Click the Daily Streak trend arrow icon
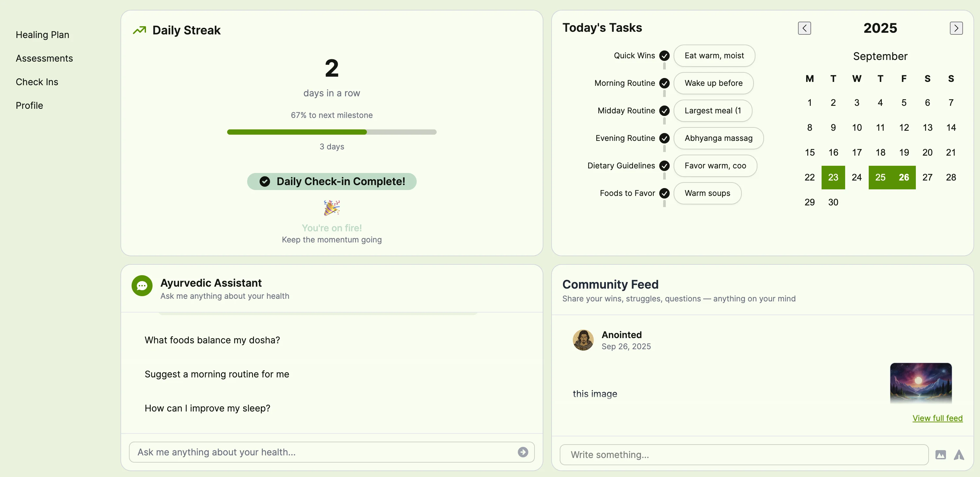Viewport: 980px width, 477px height. click(x=139, y=30)
